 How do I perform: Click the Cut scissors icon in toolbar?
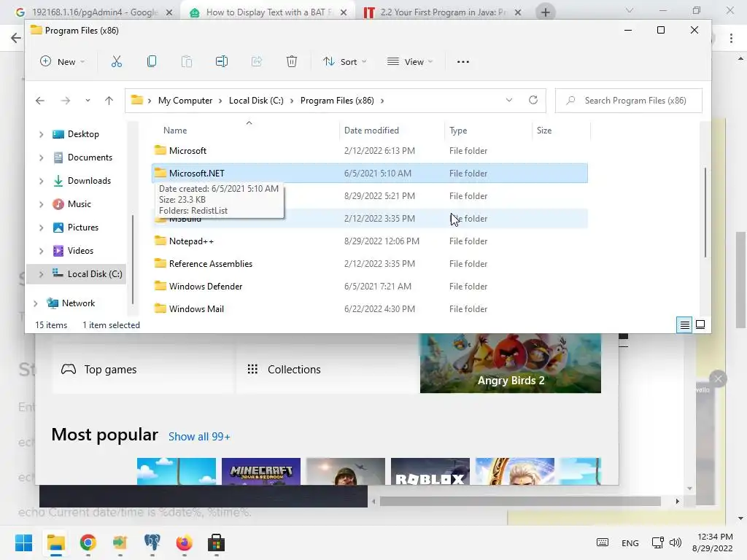117,61
